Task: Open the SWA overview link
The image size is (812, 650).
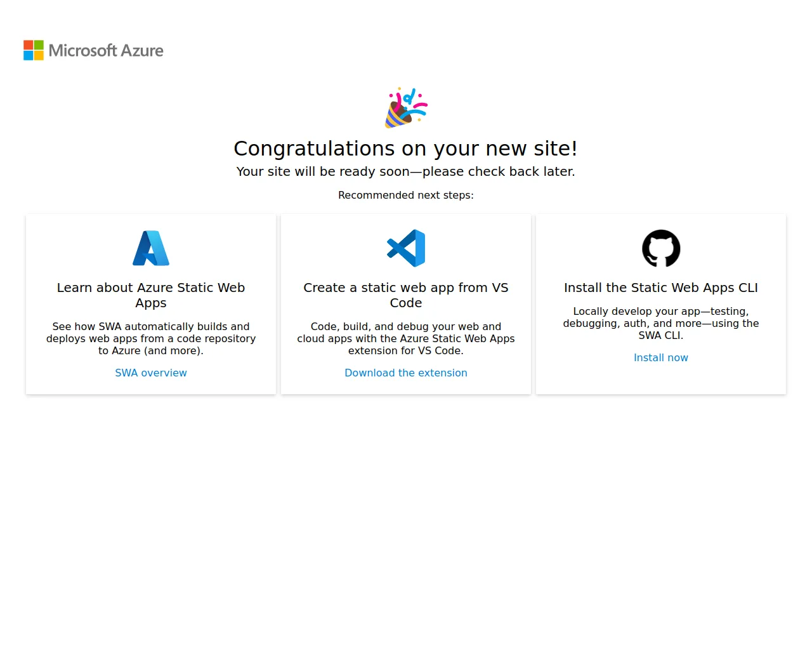Action: [151, 373]
